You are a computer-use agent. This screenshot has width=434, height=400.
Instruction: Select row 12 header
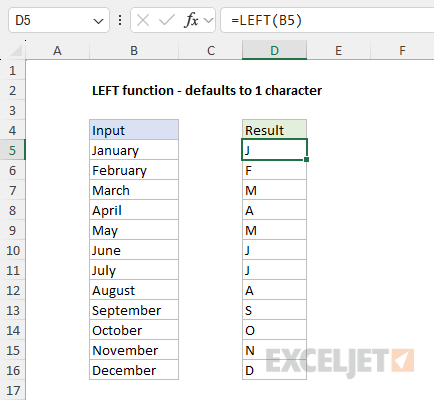click(x=13, y=290)
